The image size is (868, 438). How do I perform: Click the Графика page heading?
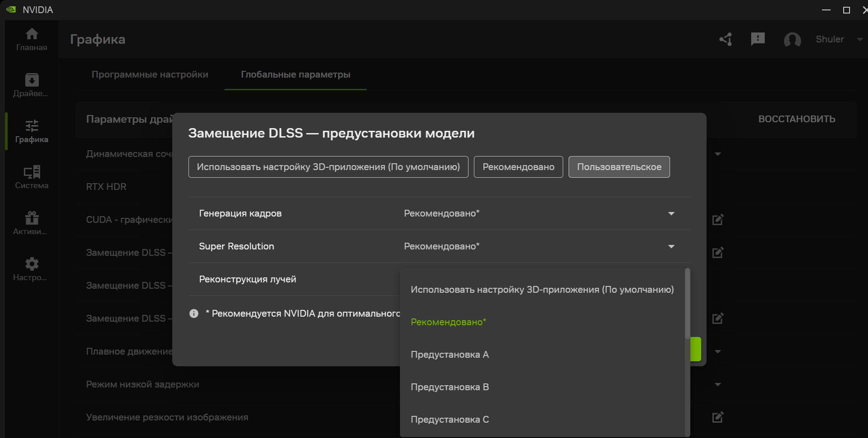pyautogui.click(x=98, y=39)
